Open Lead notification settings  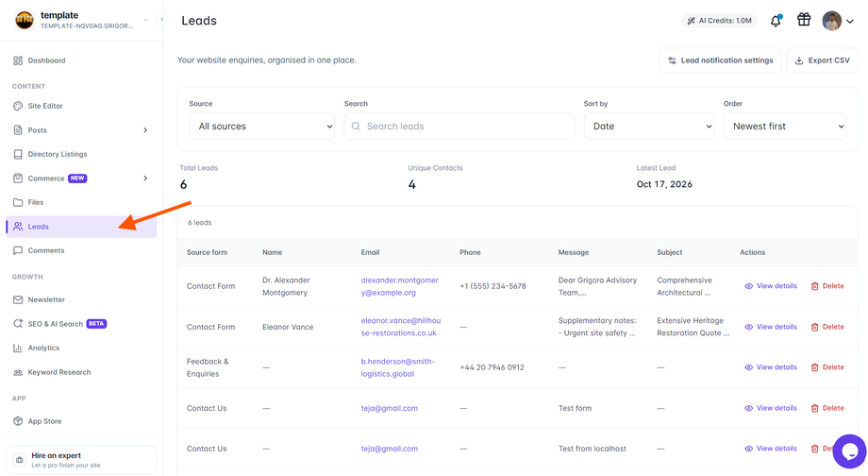[x=720, y=60]
